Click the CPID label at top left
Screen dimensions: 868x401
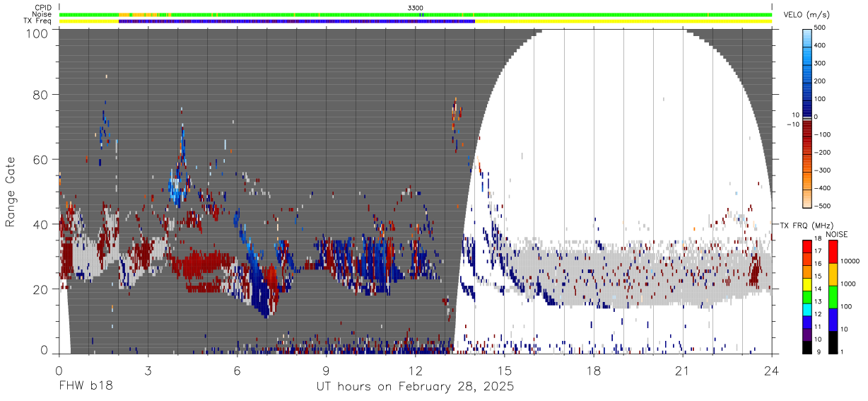tap(43, 8)
